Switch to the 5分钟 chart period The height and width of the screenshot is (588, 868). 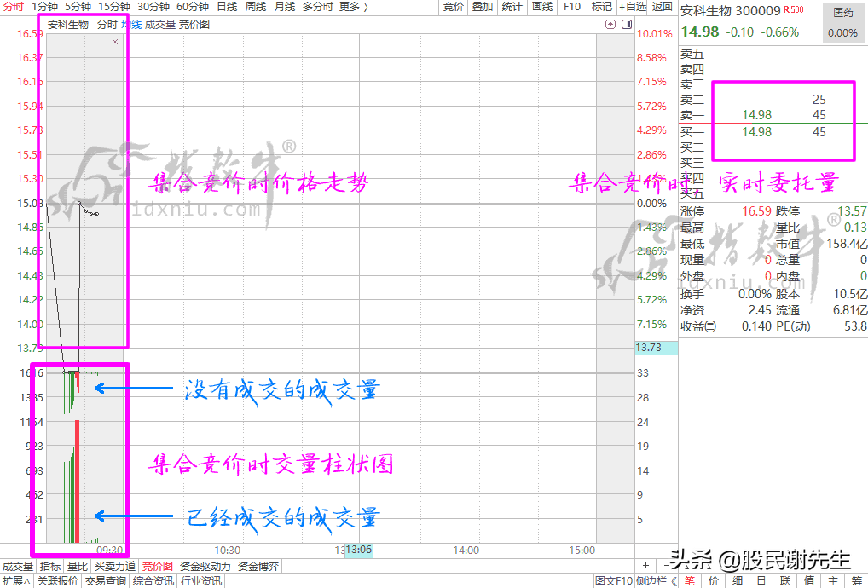point(78,7)
